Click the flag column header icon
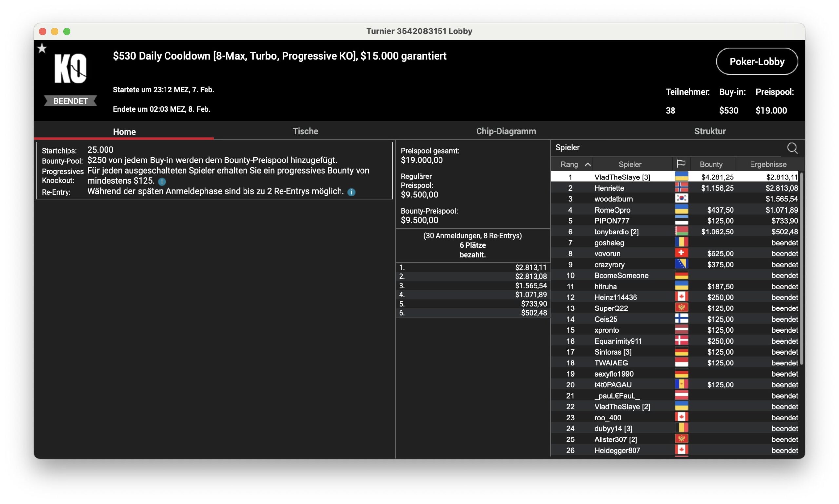 pos(681,164)
